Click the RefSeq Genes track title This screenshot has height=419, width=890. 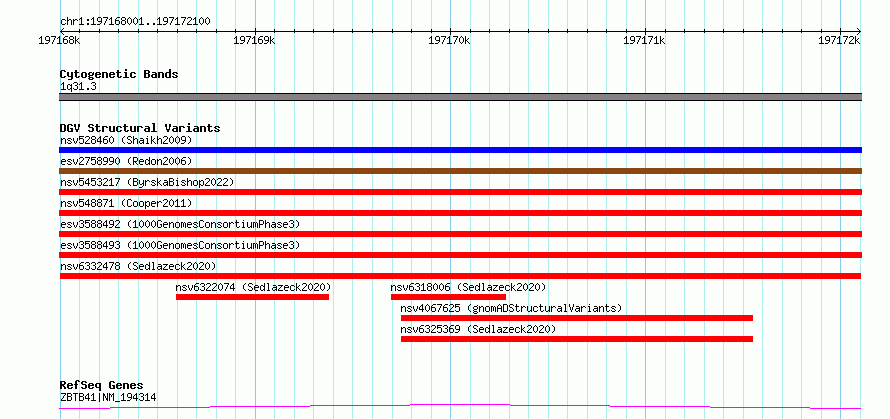(102, 386)
